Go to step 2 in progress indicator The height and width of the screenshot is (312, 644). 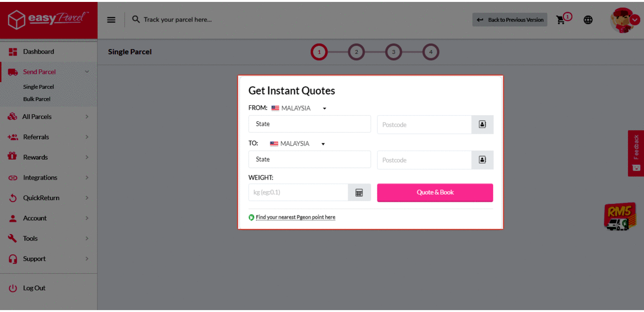356,52
